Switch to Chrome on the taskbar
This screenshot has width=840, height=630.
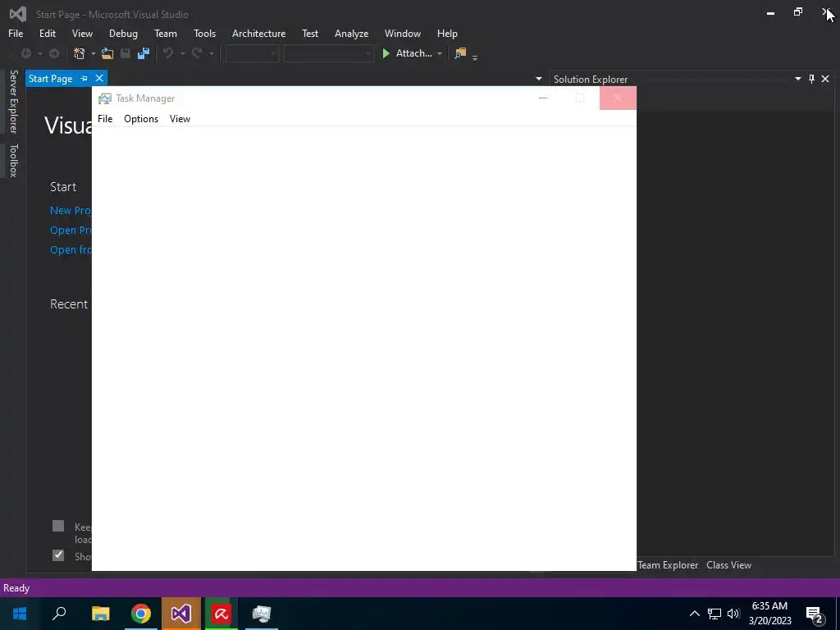tap(141, 614)
